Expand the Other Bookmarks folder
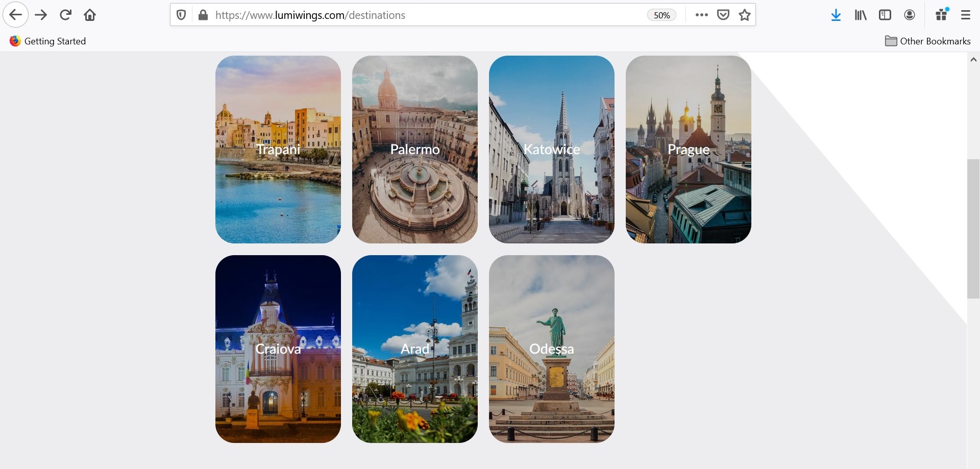The width and height of the screenshot is (980, 469). 927,41
